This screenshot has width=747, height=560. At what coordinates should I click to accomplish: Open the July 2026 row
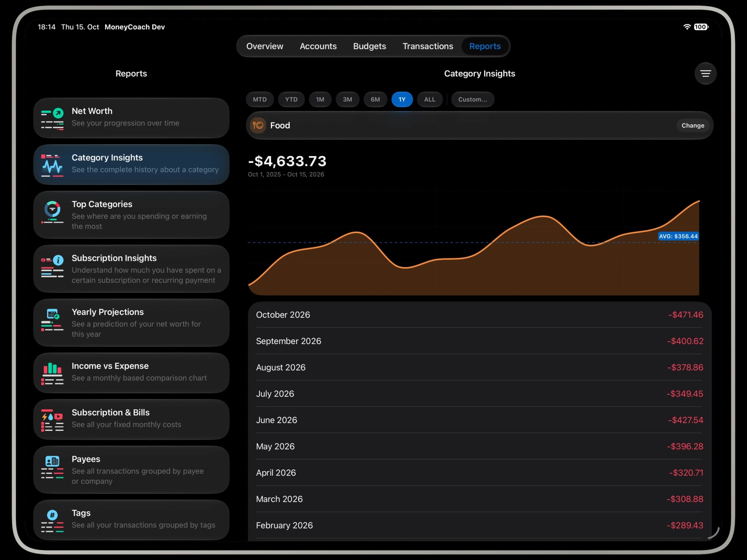click(480, 394)
